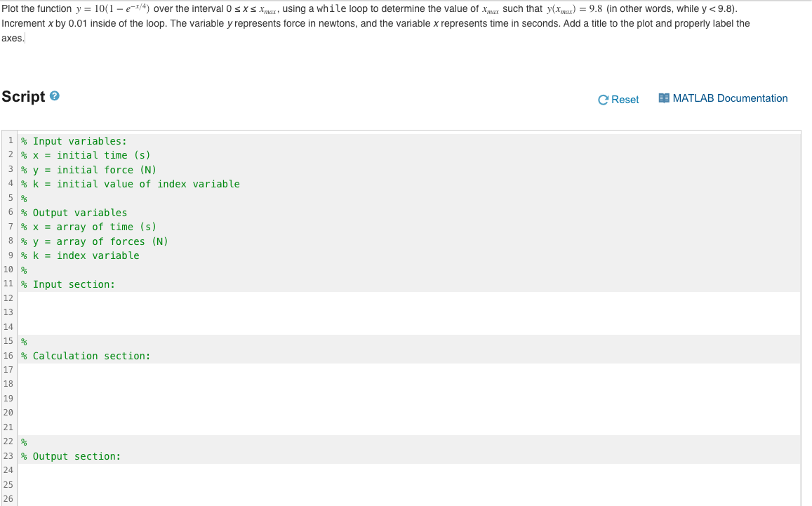Image resolution: width=812 pixels, height=506 pixels.
Task: Place cursor in empty editor line 17
Action: click(211, 369)
